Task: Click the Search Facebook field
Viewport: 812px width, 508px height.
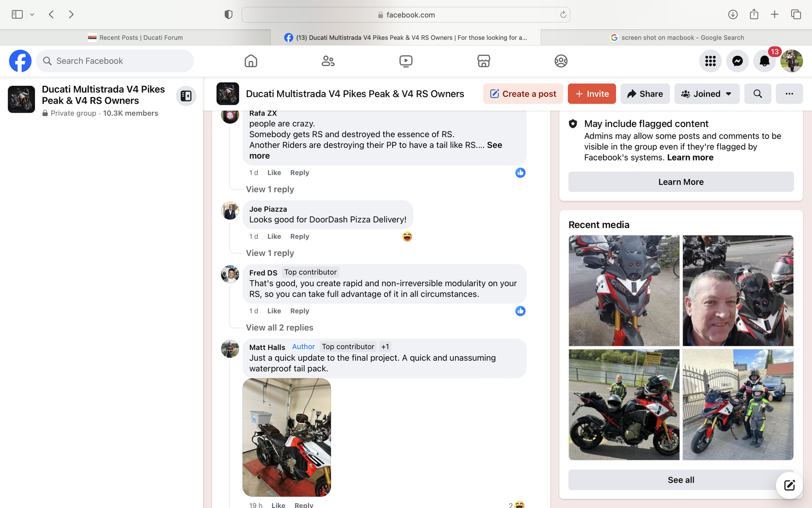Action: click(115, 61)
